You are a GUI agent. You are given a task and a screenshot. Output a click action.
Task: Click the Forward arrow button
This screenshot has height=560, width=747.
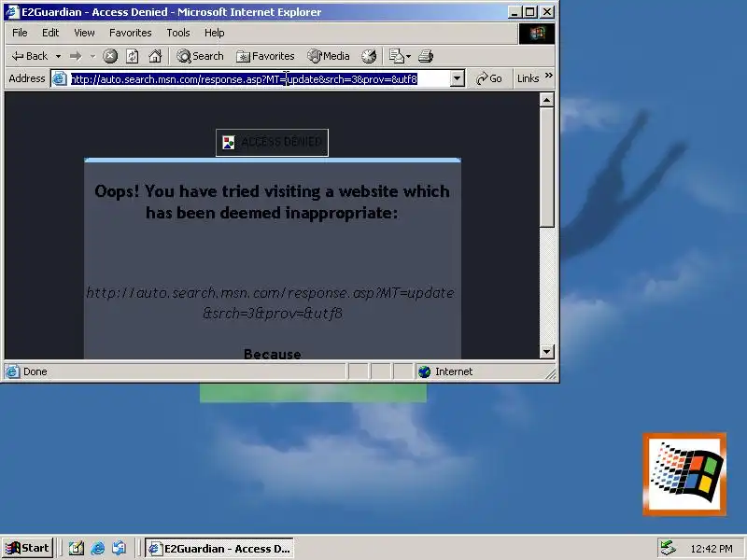coord(76,57)
